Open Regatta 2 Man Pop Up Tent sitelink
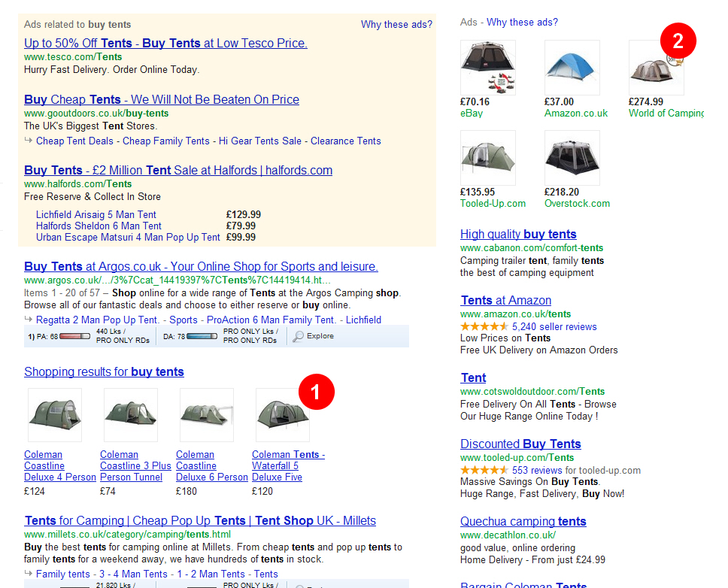 point(98,320)
